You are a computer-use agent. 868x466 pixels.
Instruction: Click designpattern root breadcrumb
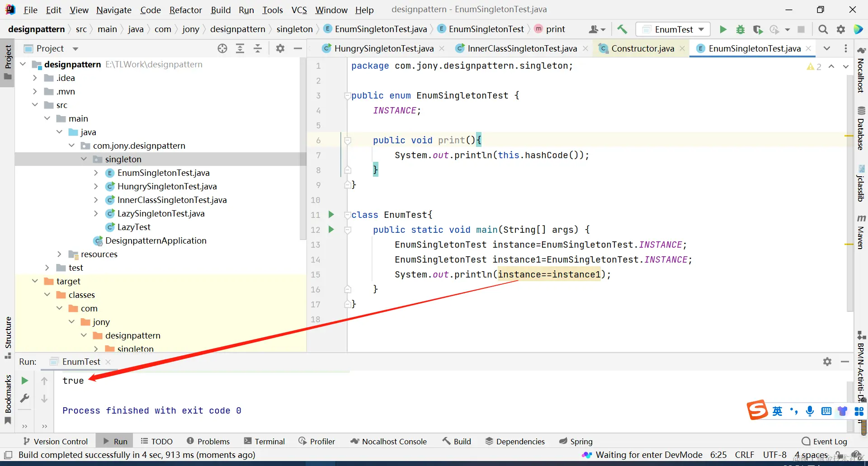tap(37, 29)
